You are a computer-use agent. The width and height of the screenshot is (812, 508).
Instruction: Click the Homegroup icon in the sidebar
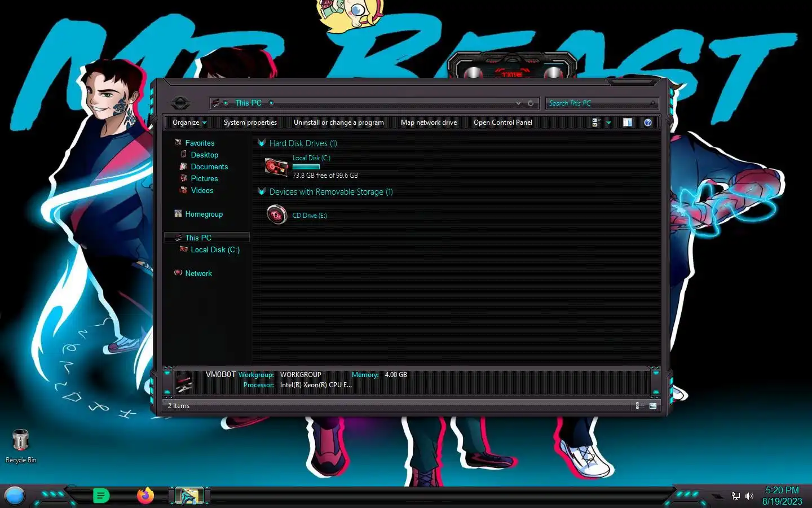coord(178,214)
